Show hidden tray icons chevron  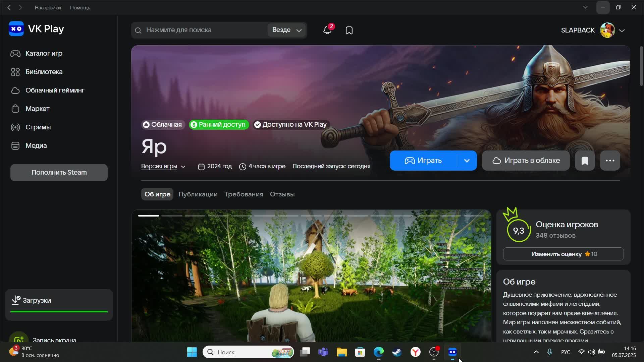tap(536, 352)
